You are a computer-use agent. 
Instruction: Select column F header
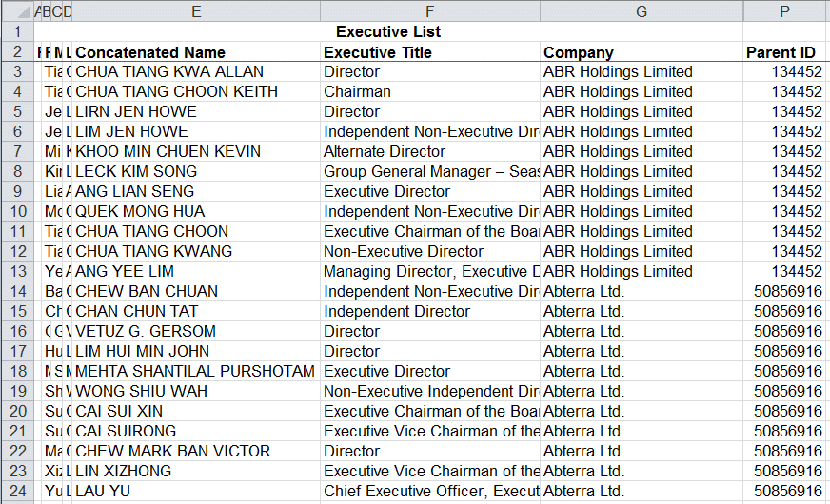pos(430,11)
